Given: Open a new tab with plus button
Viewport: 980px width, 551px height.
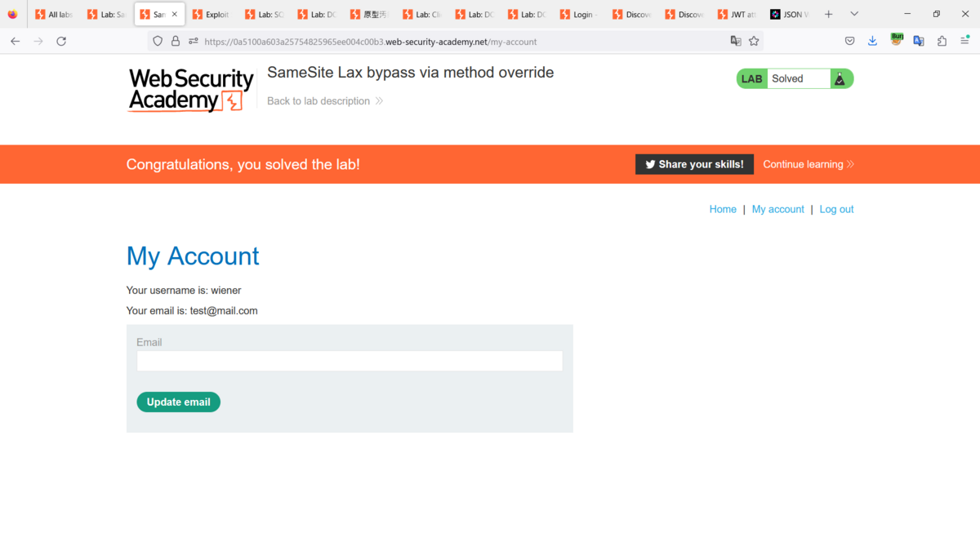Looking at the screenshot, I should pyautogui.click(x=829, y=14).
